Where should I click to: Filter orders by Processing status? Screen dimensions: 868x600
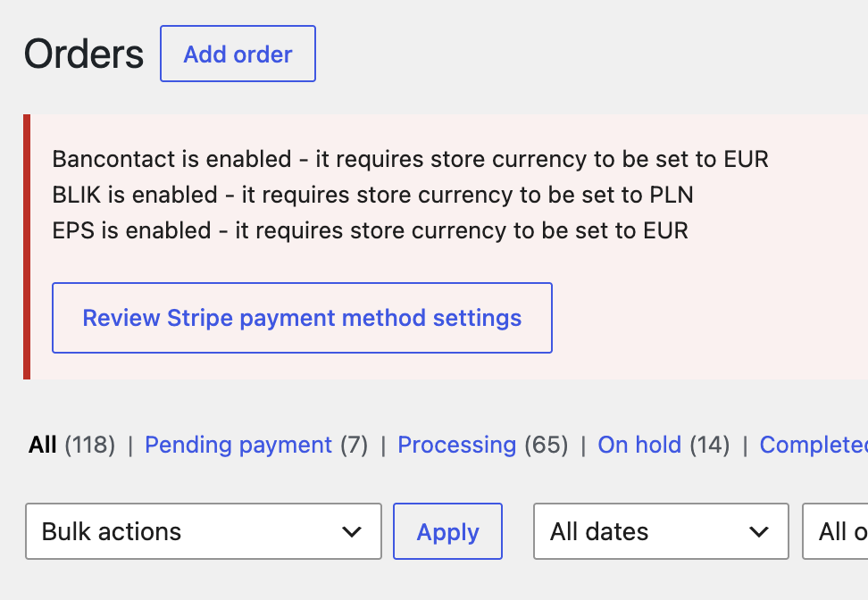coord(456,445)
